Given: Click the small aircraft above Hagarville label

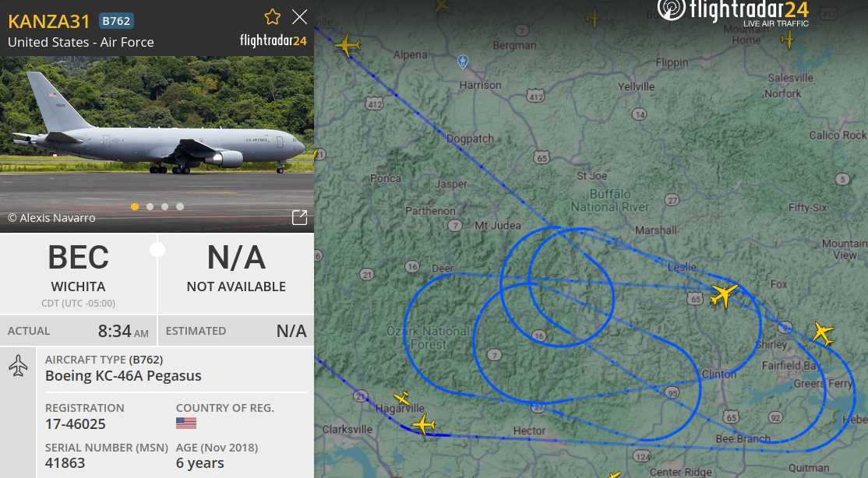Looking at the screenshot, I should click(x=402, y=398).
